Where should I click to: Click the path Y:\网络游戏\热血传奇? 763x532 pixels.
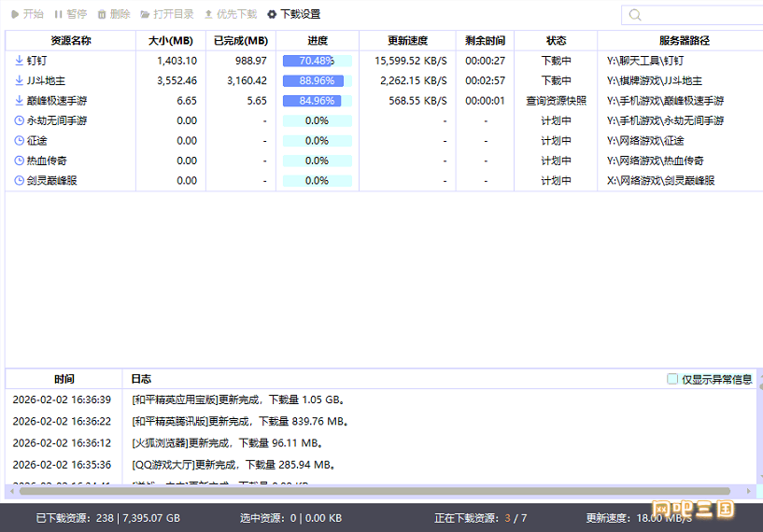click(x=655, y=161)
